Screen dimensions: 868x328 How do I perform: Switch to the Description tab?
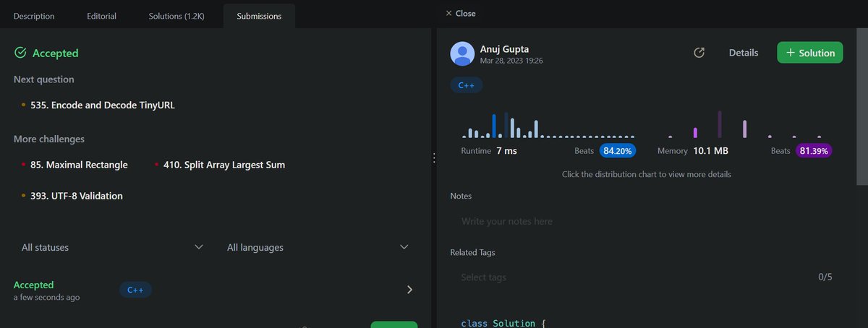pos(33,15)
